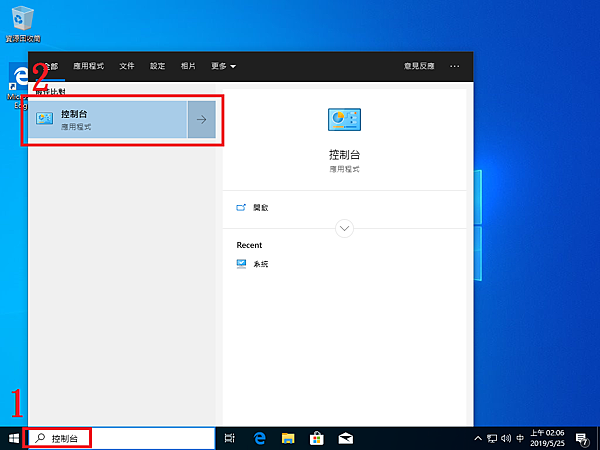This screenshot has height=450, width=600.
Task: Open Microsoft Store from the taskbar
Action: click(x=317, y=438)
